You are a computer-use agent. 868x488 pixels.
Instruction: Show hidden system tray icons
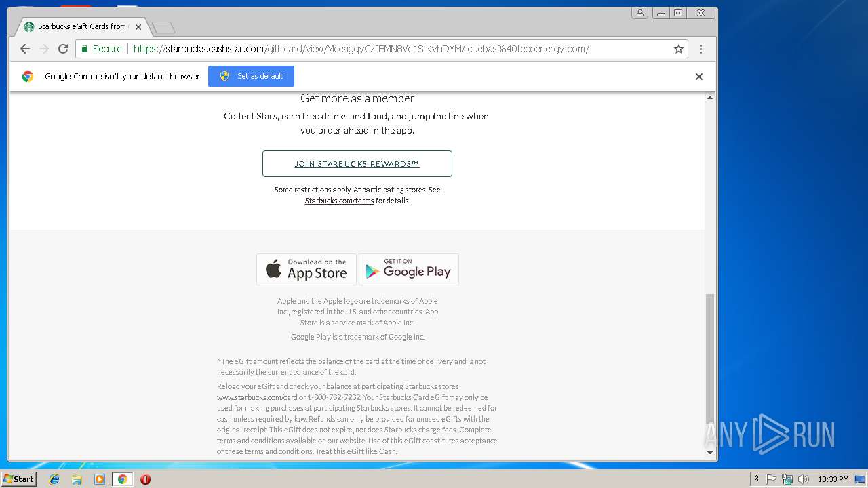[x=756, y=479]
